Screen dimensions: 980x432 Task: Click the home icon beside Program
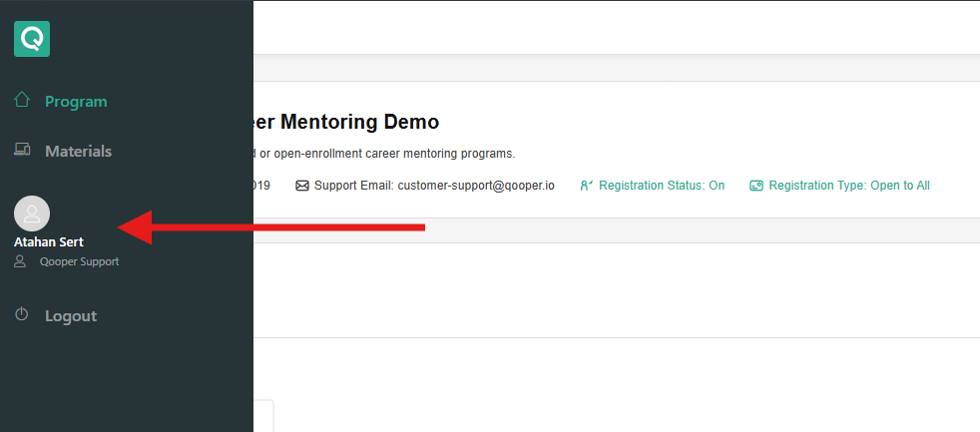click(22, 100)
